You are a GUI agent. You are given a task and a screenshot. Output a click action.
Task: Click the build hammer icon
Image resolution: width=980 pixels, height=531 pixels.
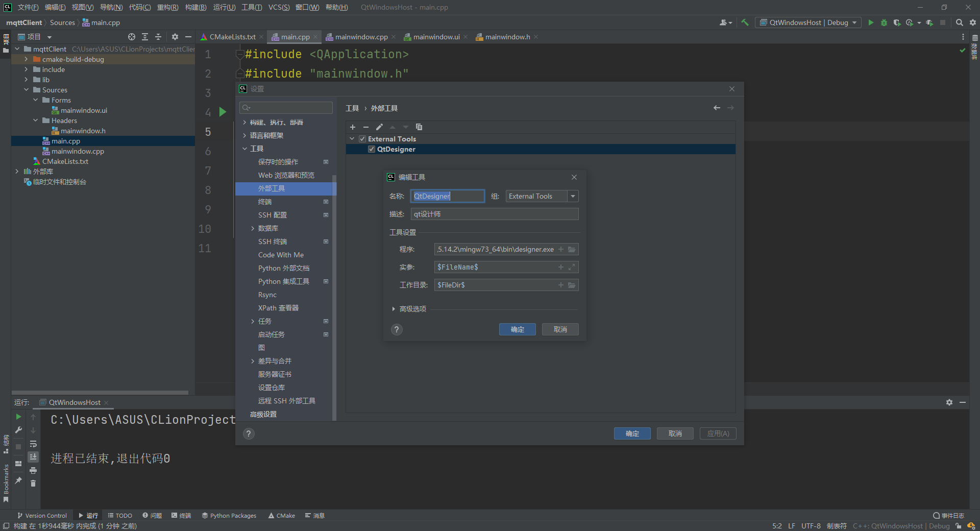tap(745, 22)
